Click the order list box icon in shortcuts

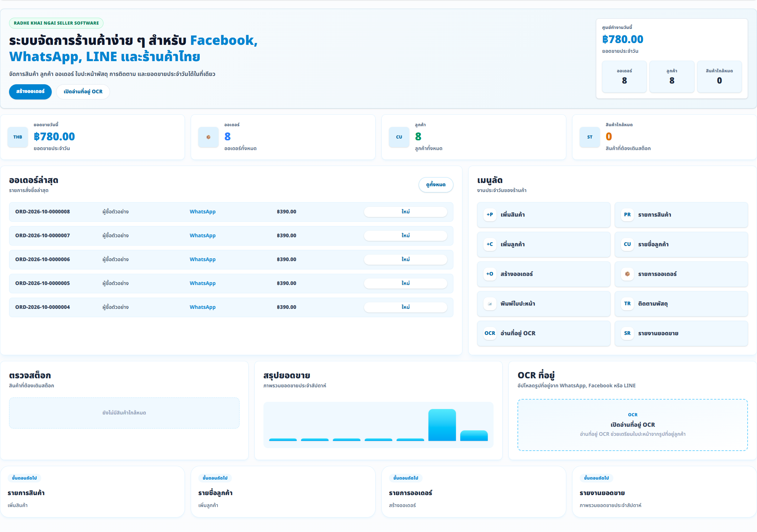[x=627, y=274]
